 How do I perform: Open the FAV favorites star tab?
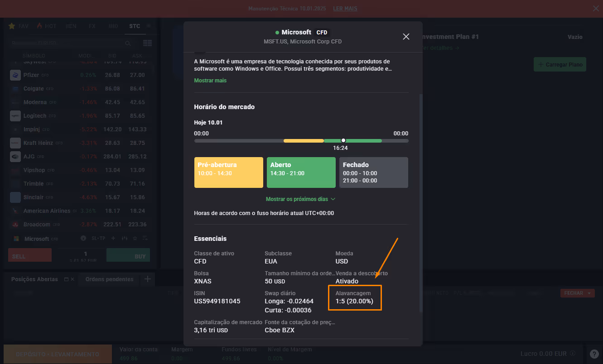tap(19, 26)
